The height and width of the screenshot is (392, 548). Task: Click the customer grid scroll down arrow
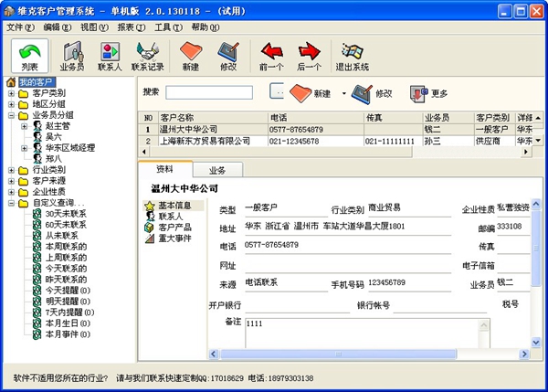(x=538, y=140)
